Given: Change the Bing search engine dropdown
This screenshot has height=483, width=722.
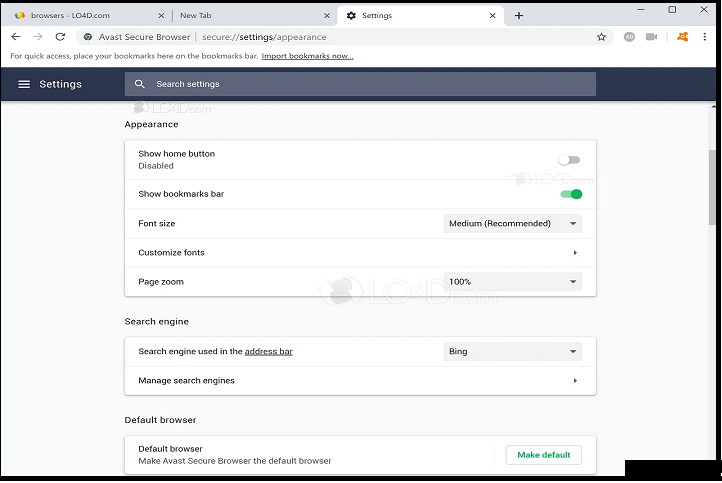Looking at the screenshot, I should click(512, 352).
